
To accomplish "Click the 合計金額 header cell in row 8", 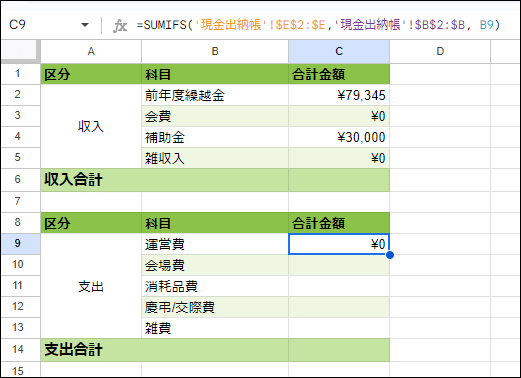I will [x=339, y=223].
